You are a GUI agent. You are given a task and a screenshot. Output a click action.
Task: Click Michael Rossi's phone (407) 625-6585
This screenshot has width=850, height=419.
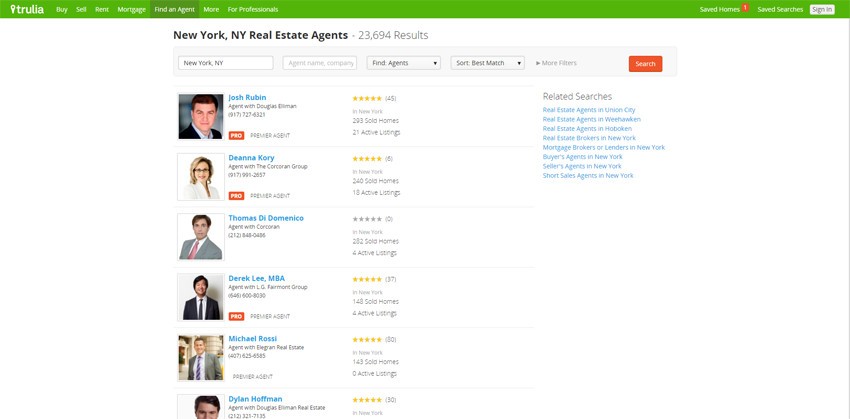click(247, 356)
